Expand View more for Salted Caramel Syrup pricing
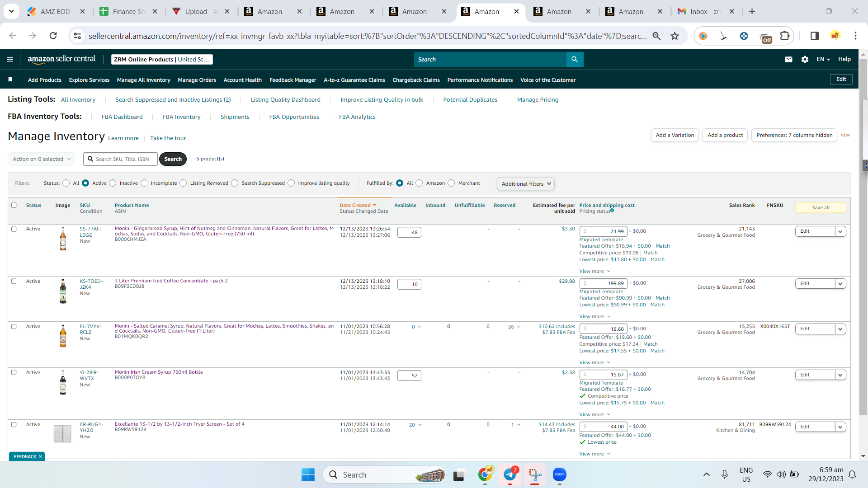Viewport: 868px width, 488px height. pyautogui.click(x=595, y=362)
